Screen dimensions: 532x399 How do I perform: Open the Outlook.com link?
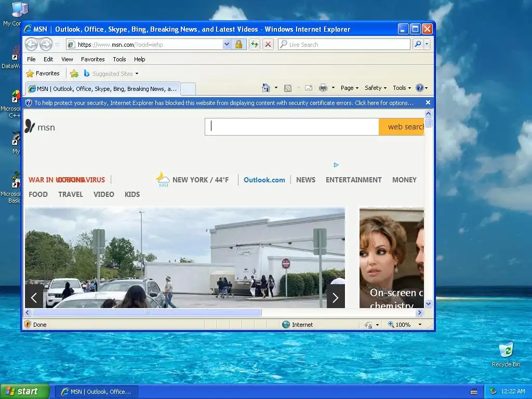(264, 180)
